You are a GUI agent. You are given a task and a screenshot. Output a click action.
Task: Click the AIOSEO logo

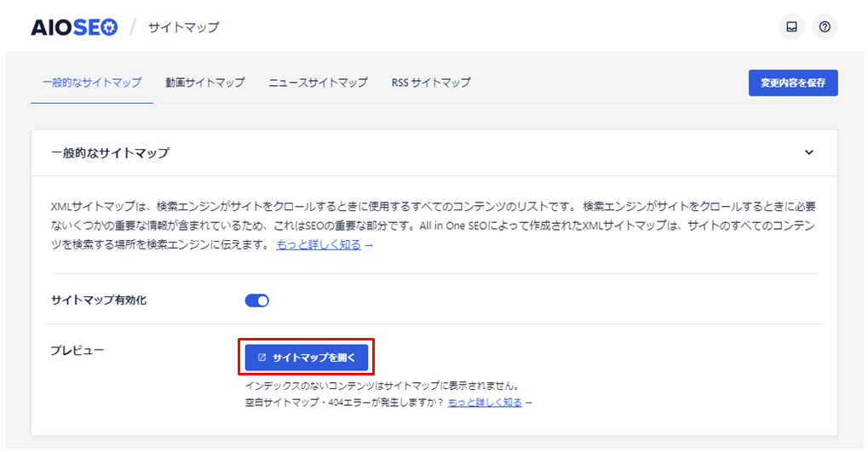tap(74, 27)
